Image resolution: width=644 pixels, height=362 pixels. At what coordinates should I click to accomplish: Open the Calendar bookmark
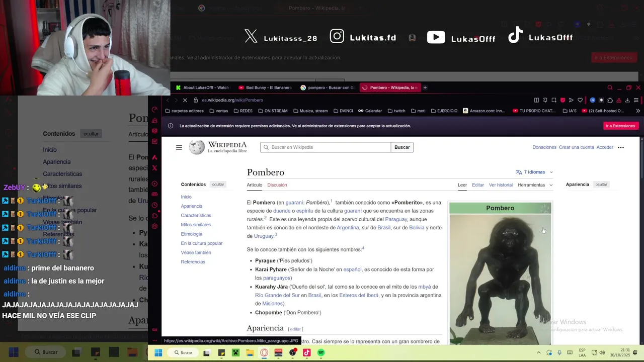click(x=370, y=111)
